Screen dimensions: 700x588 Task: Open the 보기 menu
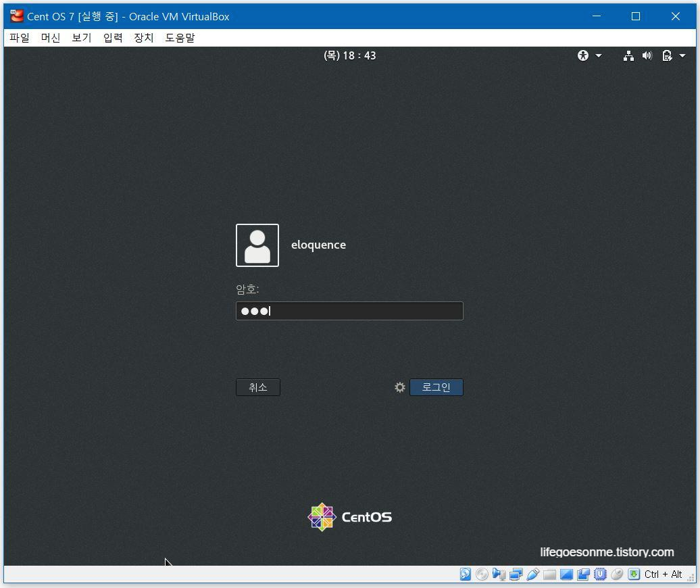[82, 37]
